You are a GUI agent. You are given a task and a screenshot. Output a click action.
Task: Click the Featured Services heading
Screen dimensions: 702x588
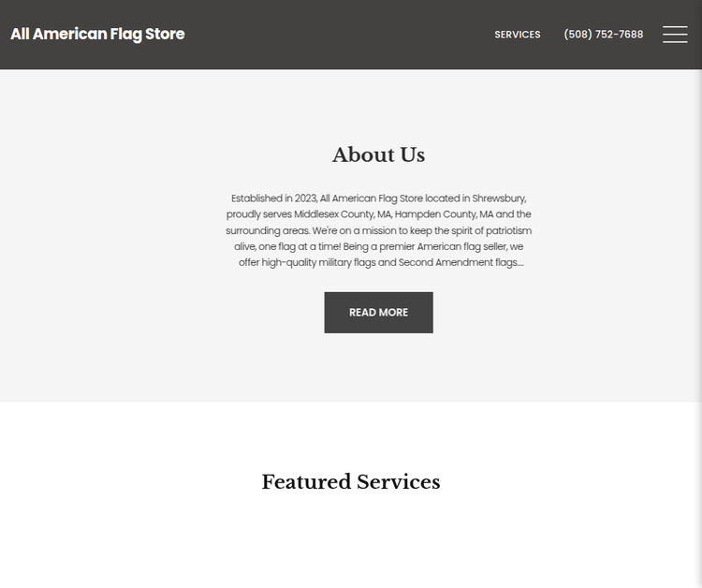click(x=351, y=482)
